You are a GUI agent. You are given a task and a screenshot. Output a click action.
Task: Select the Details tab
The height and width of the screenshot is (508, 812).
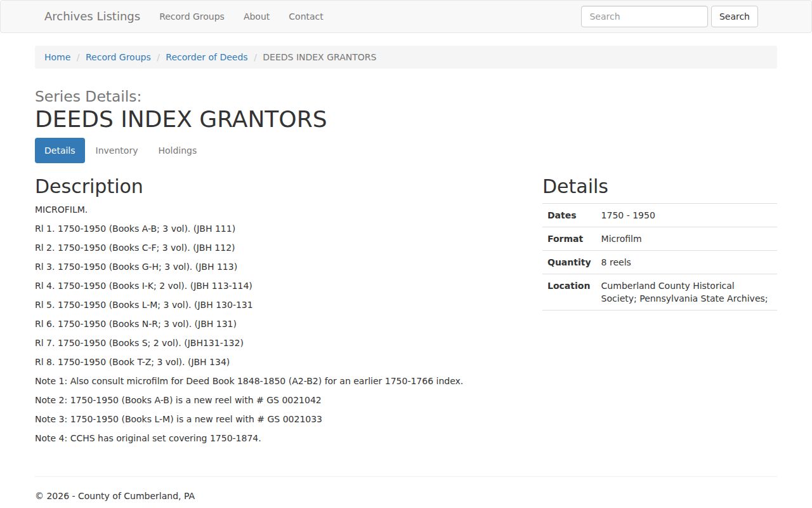coord(60,150)
